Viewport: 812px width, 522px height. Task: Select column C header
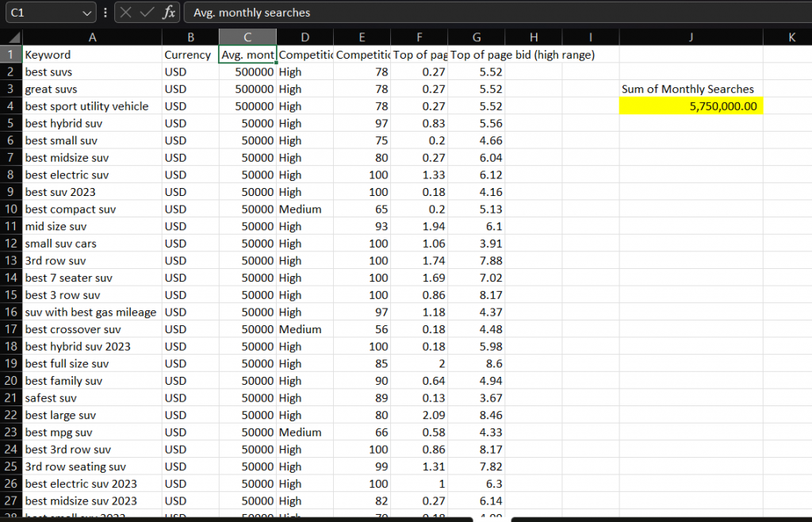tap(247, 36)
